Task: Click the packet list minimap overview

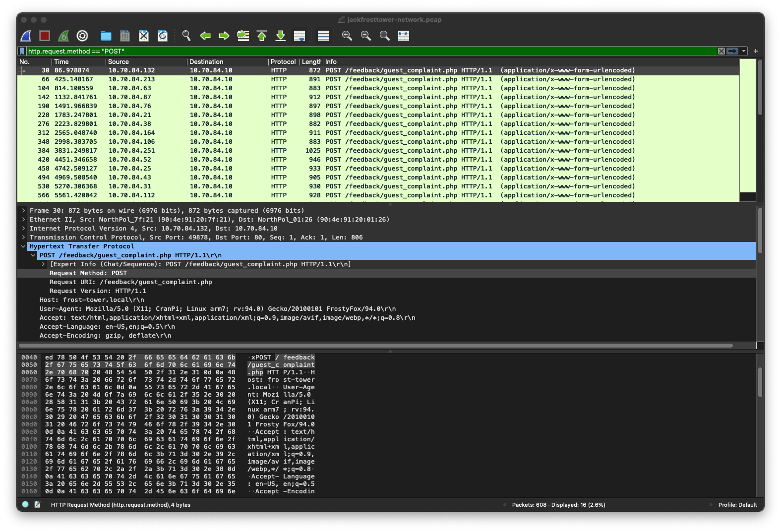Action: tap(748, 130)
